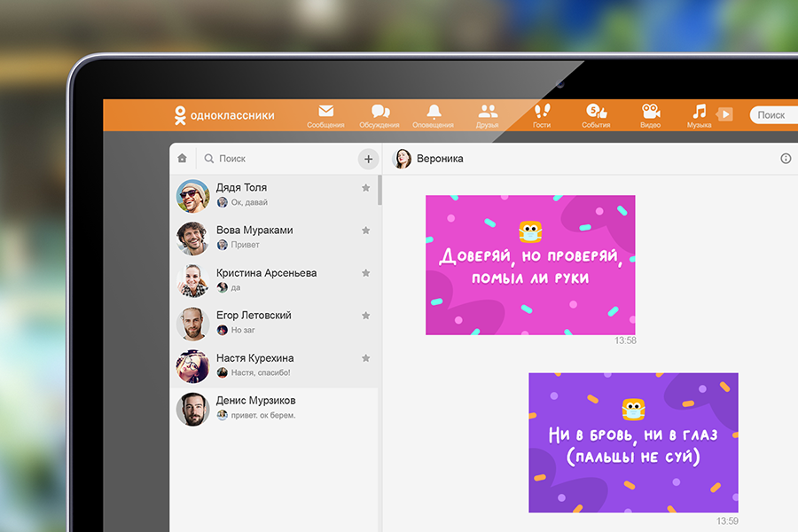Open Видео camera icon
Image resolution: width=798 pixels, height=532 pixels.
click(x=651, y=111)
